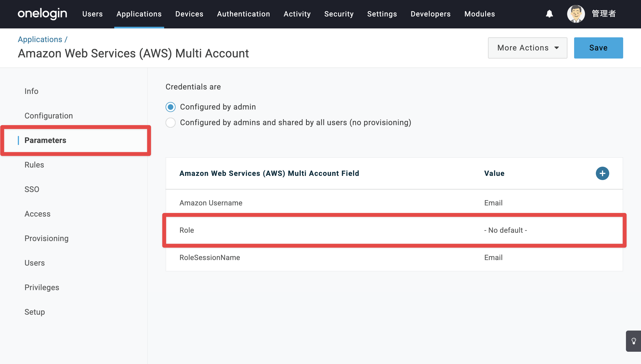Click the OneLogin logo
This screenshot has width=641, height=364.
coord(42,14)
